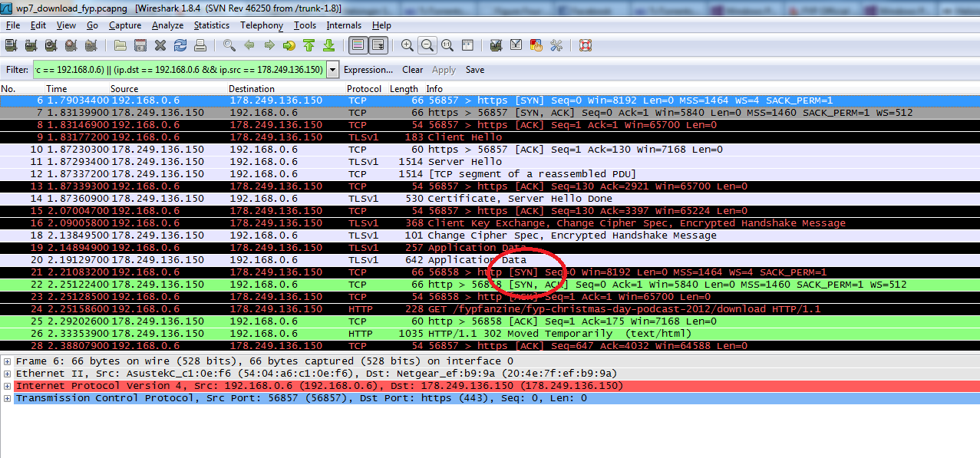Image resolution: width=980 pixels, height=458 pixels.
Task: Sort by the No. column header
Action: pos(8,89)
